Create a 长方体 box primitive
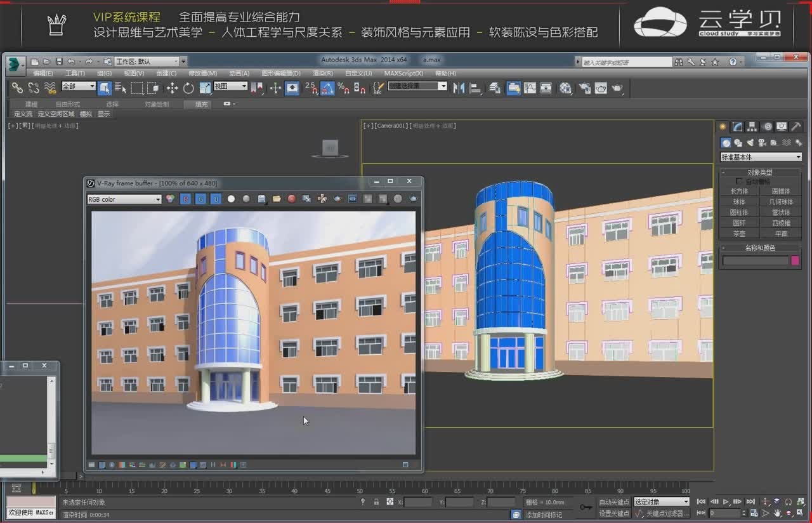The height and width of the screenshot is (523, 812). click(740, 191)
